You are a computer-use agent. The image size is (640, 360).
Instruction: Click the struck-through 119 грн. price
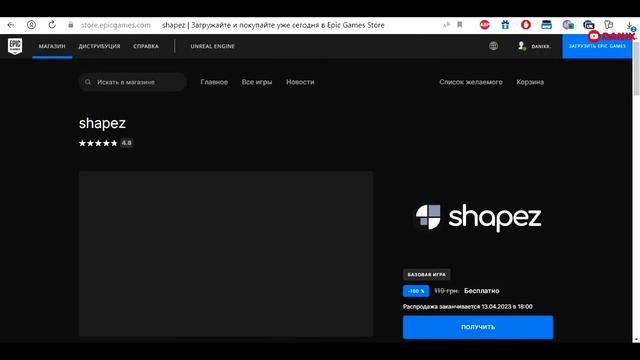coord(447,291)
